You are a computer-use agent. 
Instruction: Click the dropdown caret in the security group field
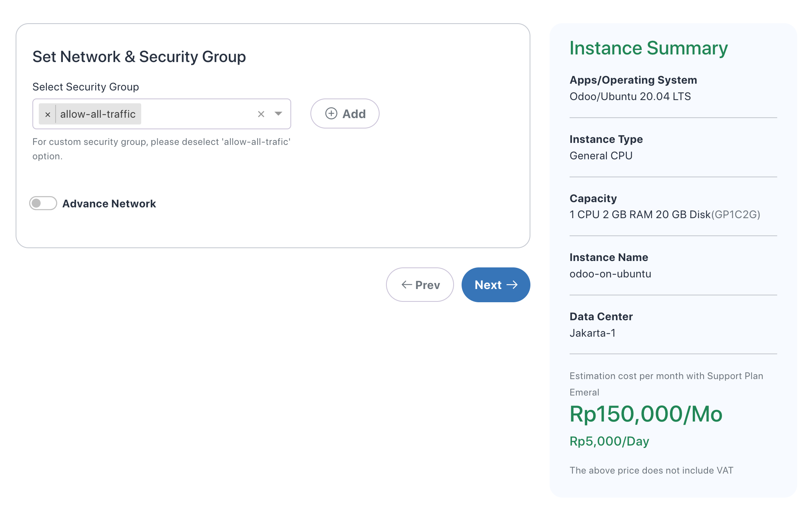point(278,114)
